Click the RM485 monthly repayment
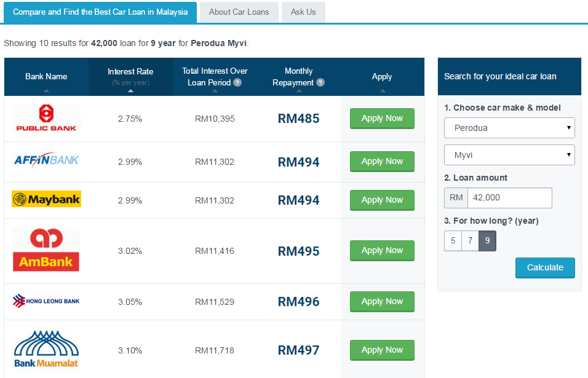588x378 pixels. click(x=298, y=119)
